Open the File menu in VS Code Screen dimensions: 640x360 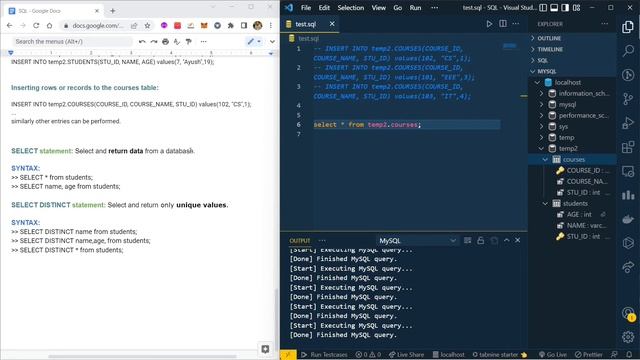(x=306, y=8)
